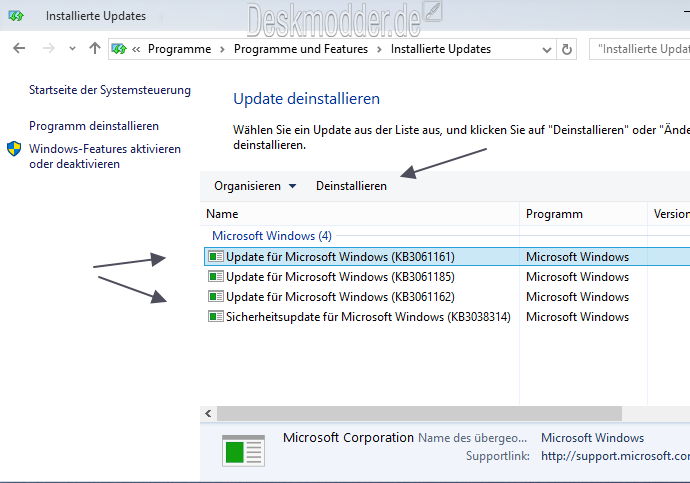The width and height of the screenshot is (690, 483).
Task: Select Update für Microsoft Windows (KB3061185)
Action: click(x=447, y=277)
